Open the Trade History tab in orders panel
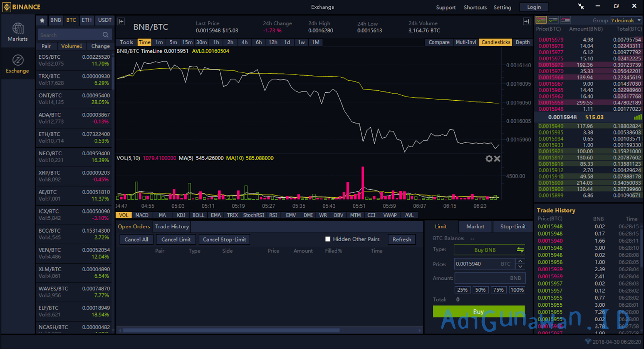The width and height of the screenshot is (644, 349). (172, 227)
